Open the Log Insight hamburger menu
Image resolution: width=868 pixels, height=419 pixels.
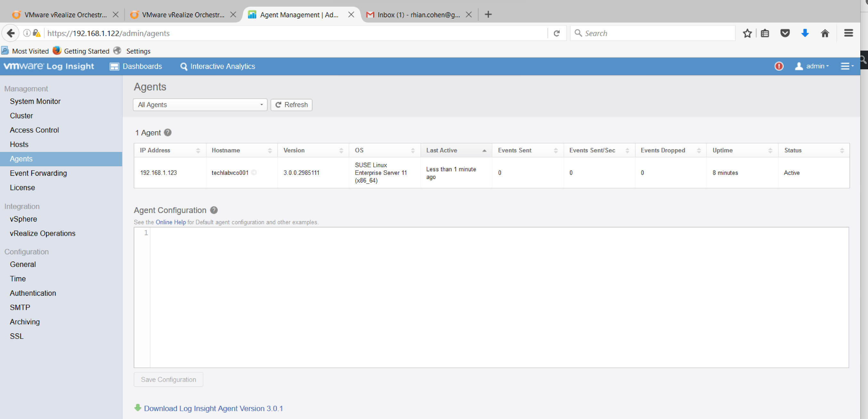coord(847,66)
